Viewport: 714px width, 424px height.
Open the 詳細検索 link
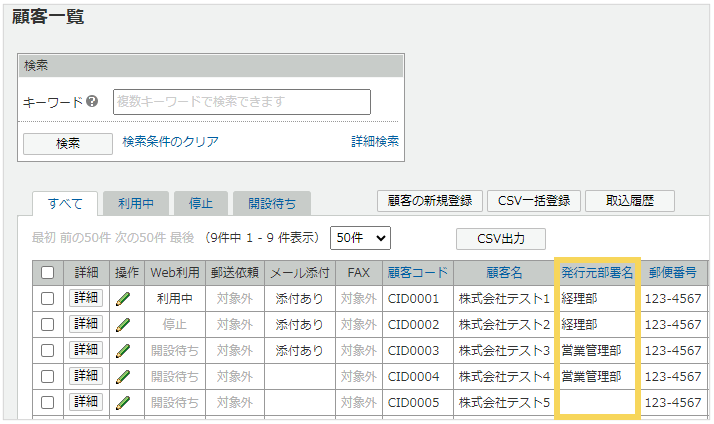coord(375,142)
